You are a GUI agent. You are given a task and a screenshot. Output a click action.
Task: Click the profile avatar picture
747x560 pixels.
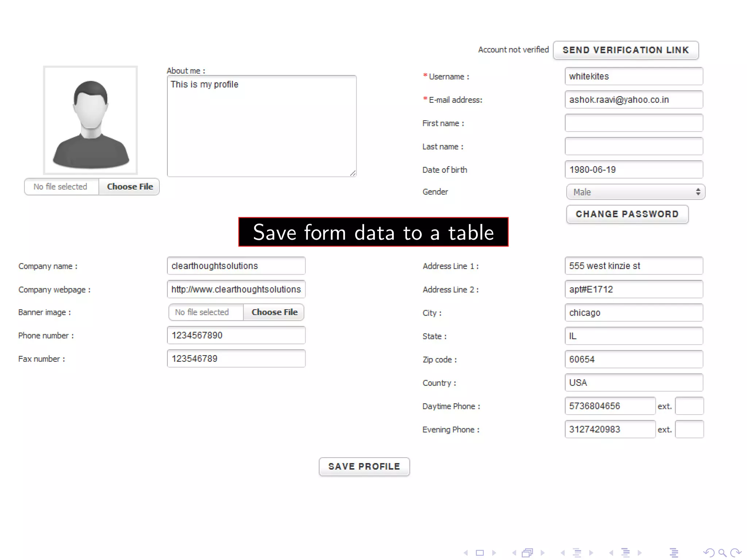pos(90,120)
